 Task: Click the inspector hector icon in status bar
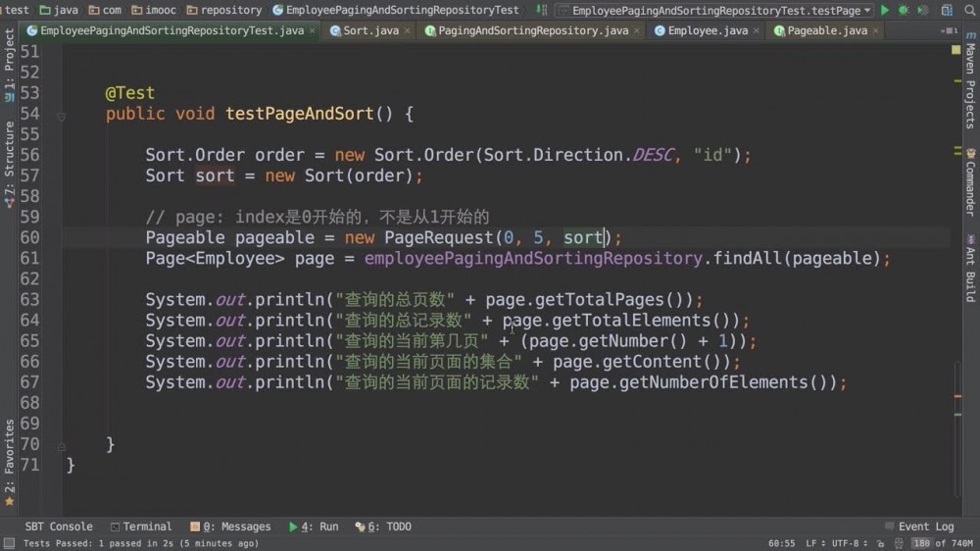pos(898,543)
